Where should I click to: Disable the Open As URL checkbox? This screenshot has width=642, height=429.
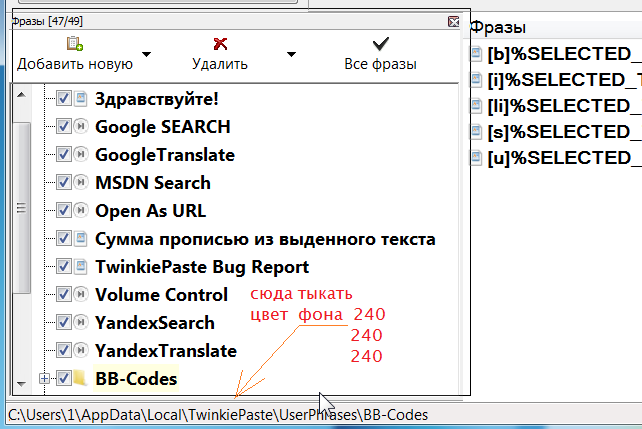[63, 210]
